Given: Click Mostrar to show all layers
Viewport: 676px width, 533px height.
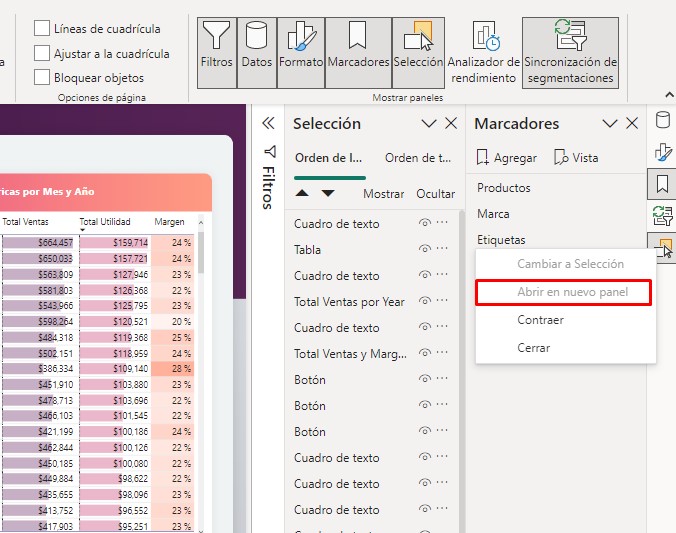Looking at the screenshot, I should pos(384,194).
